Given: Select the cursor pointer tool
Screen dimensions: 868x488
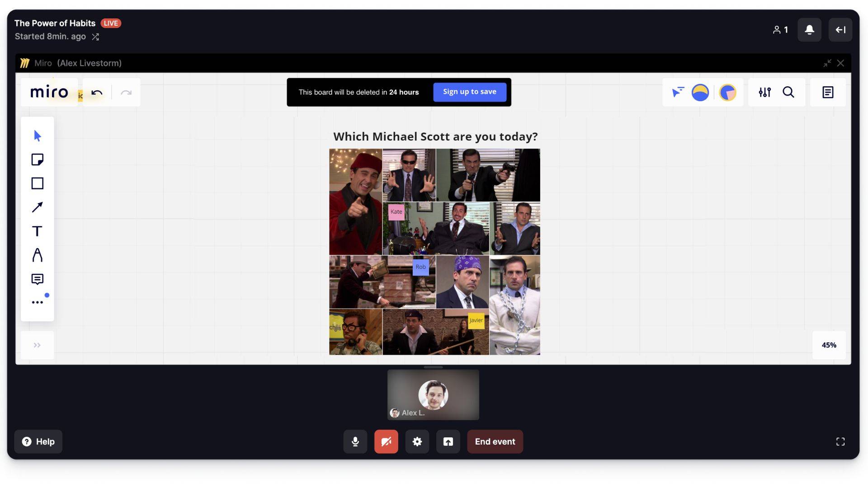Looking at the screenshot, I should 38,136.
